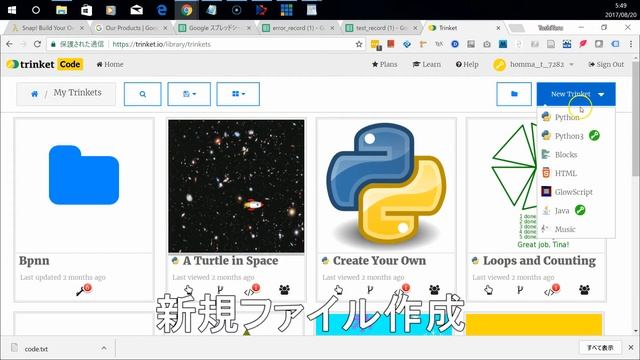Image resolution: width=640 pixels, height=360 pixels.
Task: Click the Sign Out link
Action: pos(606,64)
